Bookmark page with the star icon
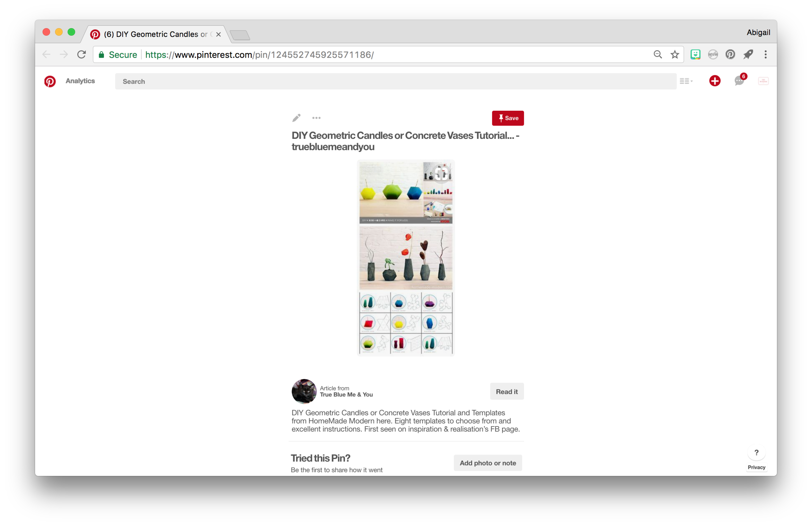 [x=675, y=55]
